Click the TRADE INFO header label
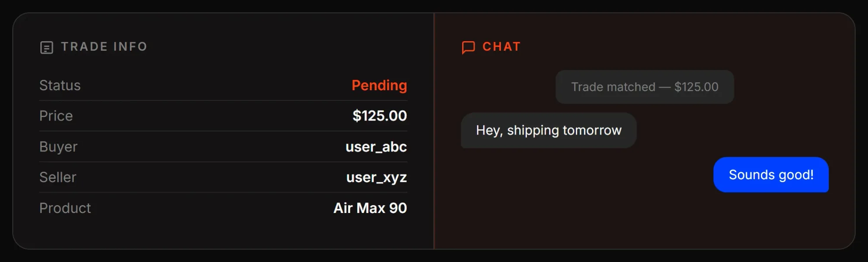868x262 pixels. tap(105, 47)
